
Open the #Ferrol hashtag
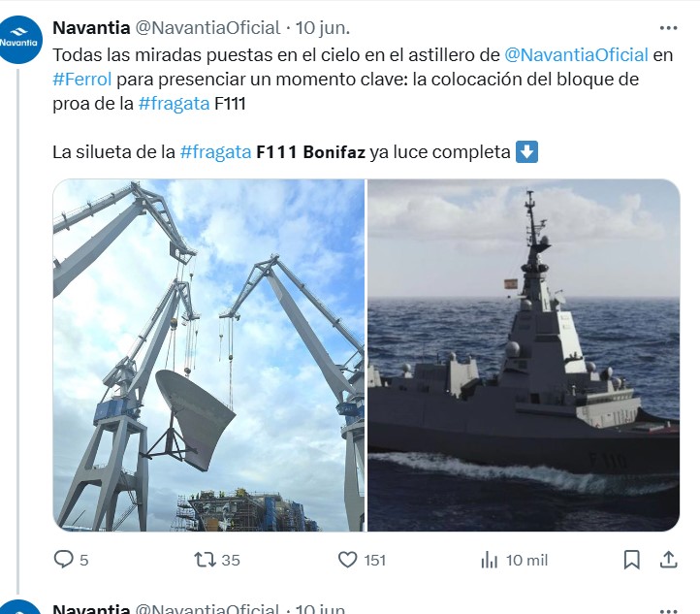click(x=82, y=80)
